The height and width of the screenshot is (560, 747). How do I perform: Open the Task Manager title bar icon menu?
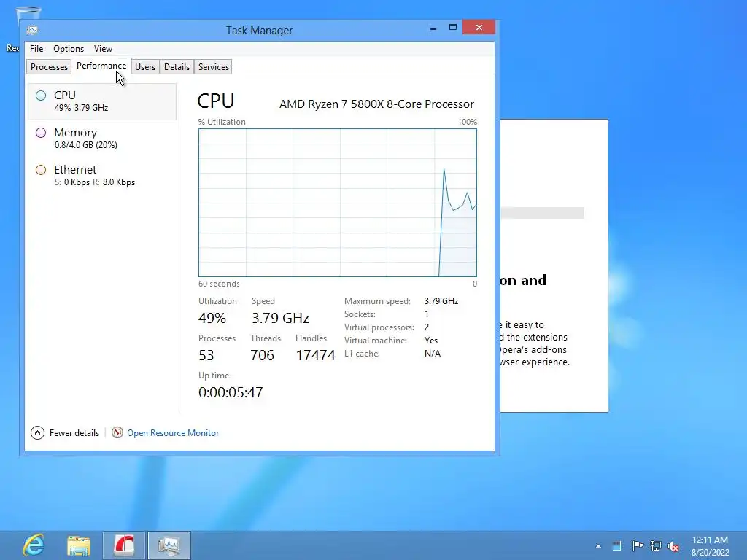click(32, 30)
